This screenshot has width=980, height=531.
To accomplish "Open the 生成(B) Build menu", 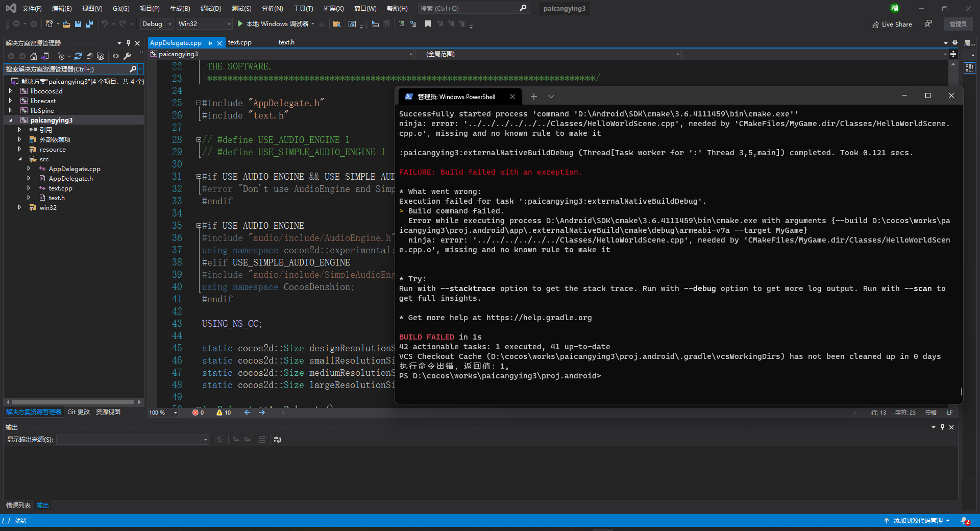I will tap(180, 9).
